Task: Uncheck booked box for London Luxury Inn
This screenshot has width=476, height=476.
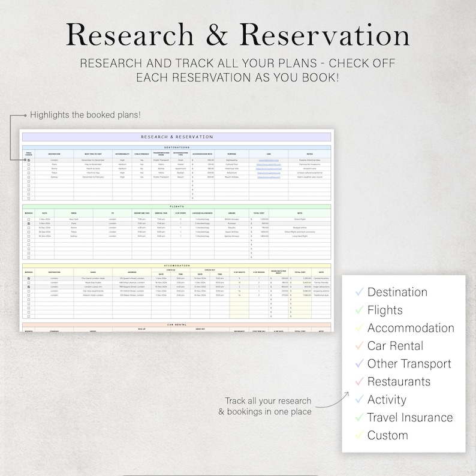Action: click(29, 287)
